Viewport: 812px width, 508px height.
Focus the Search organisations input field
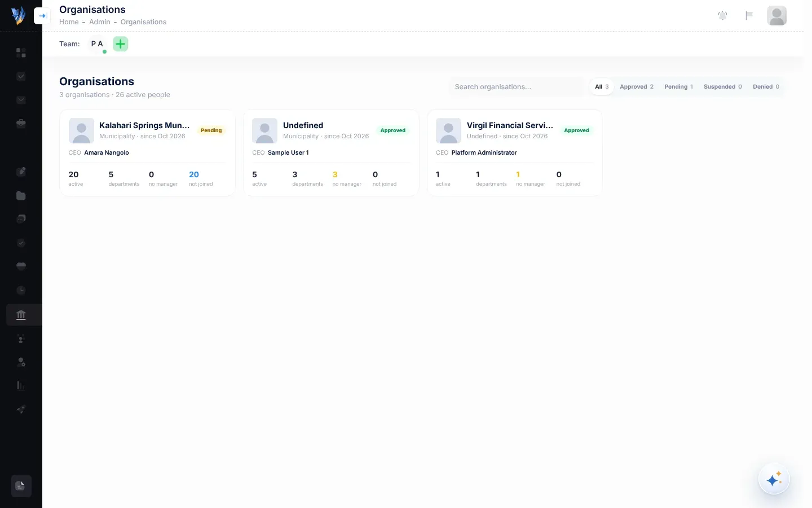[517, 87]
